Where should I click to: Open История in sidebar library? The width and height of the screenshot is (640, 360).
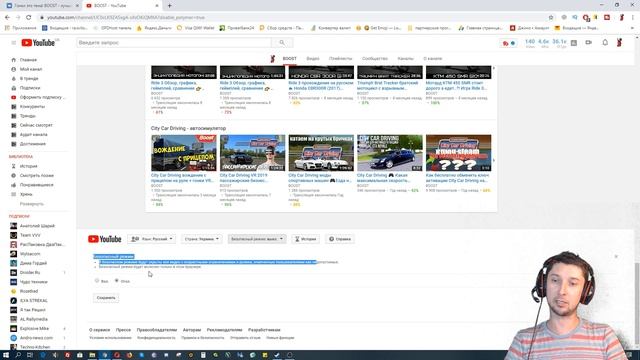[x=29, y=166]
